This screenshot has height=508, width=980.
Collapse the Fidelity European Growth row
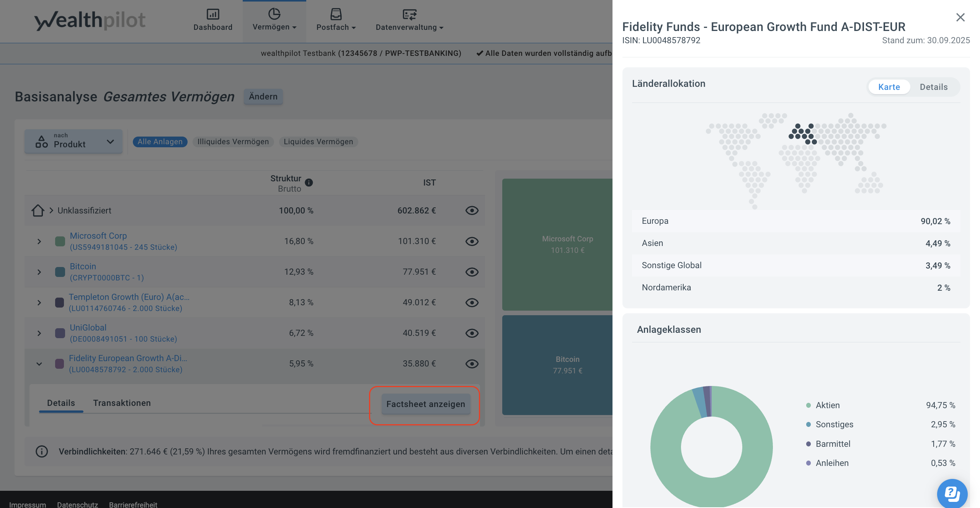pos(39,364)
